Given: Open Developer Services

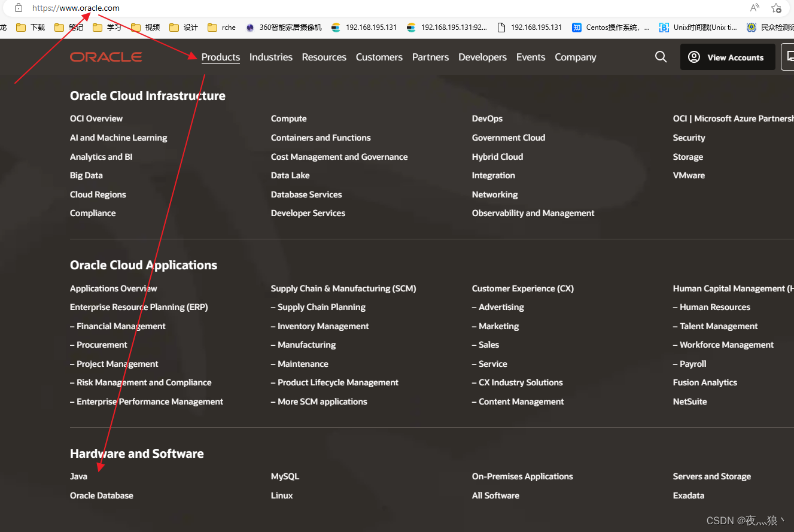Looking at the screenshot, I should [308, 213].
